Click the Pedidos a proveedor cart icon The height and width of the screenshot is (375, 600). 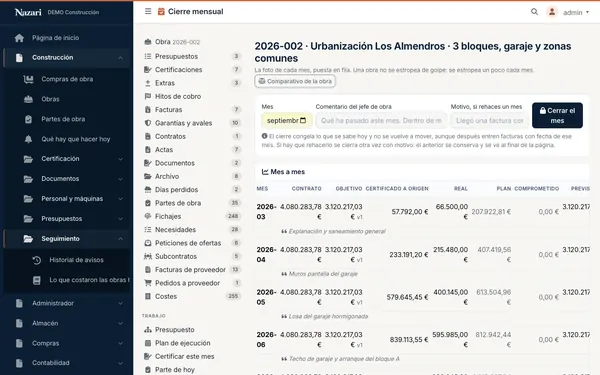tap(148, 283)
